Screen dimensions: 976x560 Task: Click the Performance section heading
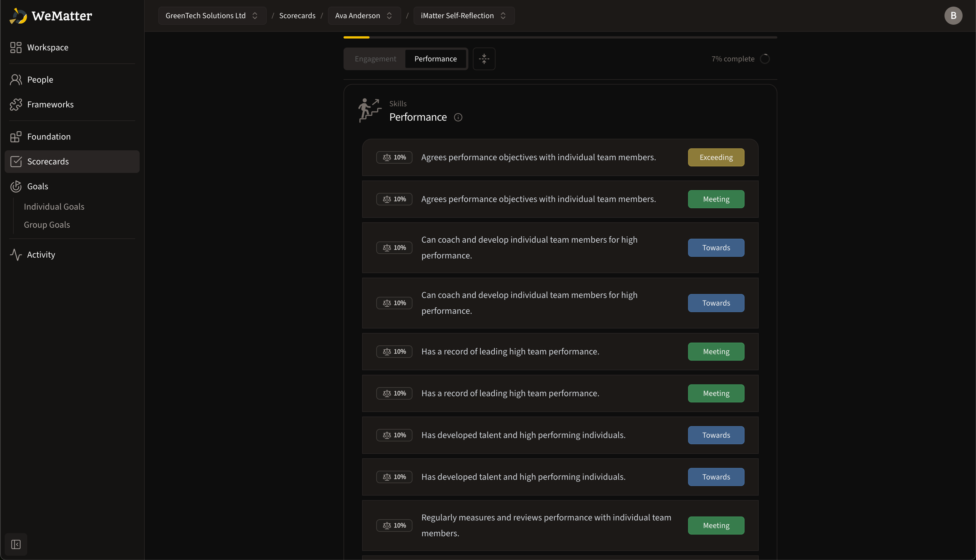(418, 117)
